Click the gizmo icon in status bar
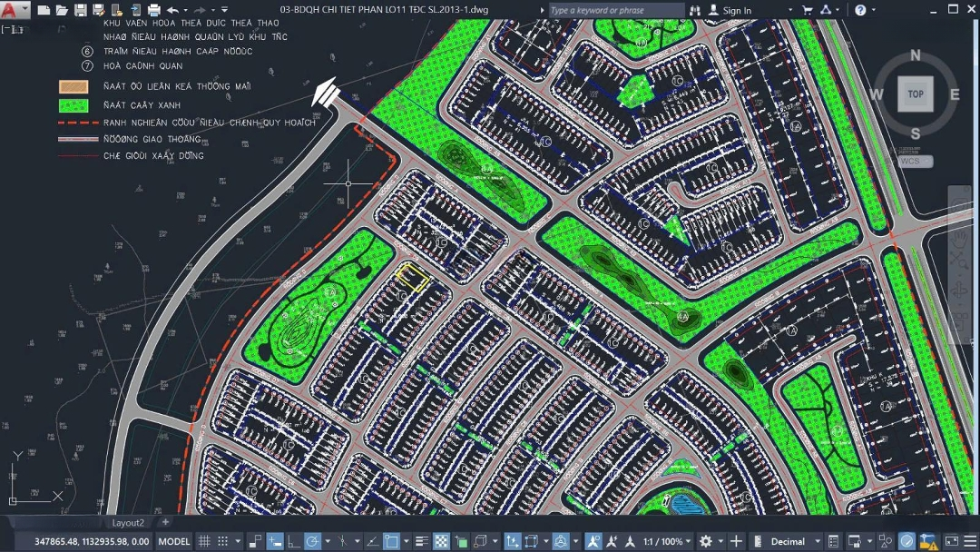The image size is (980, 552). (562, 541)
